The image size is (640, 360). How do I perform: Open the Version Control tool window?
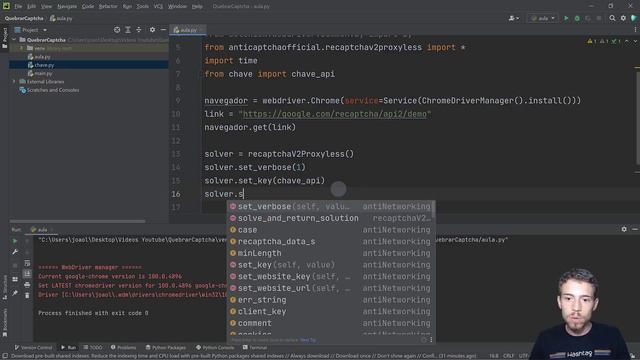click(33, 347)
